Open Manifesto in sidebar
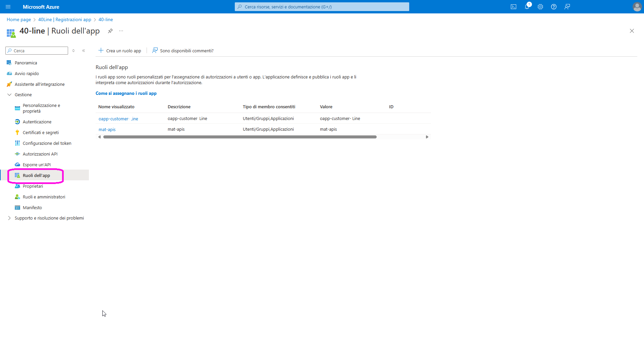Image resolution: width=644 pixels, height=362 pixels. tap(32, 208)
